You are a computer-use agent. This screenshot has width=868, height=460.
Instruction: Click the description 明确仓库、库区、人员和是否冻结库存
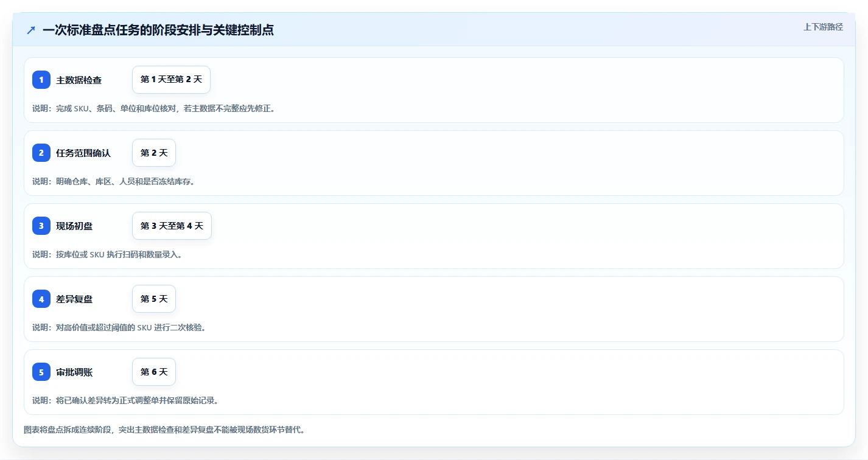113,181
